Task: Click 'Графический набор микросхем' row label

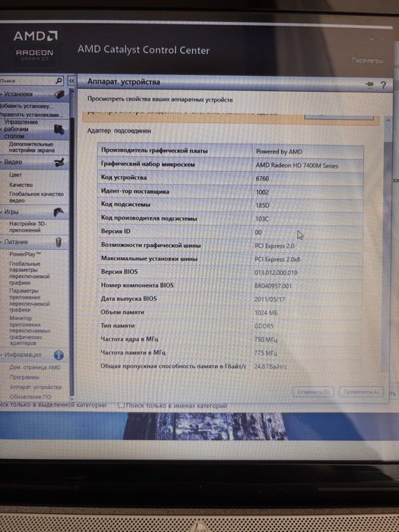Action: [x=148, y=164]
